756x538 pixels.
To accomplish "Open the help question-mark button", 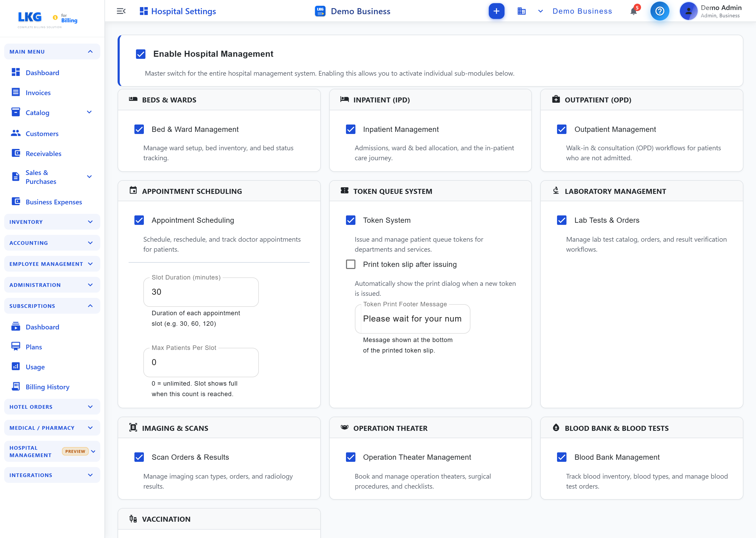I will click(660, 11).
